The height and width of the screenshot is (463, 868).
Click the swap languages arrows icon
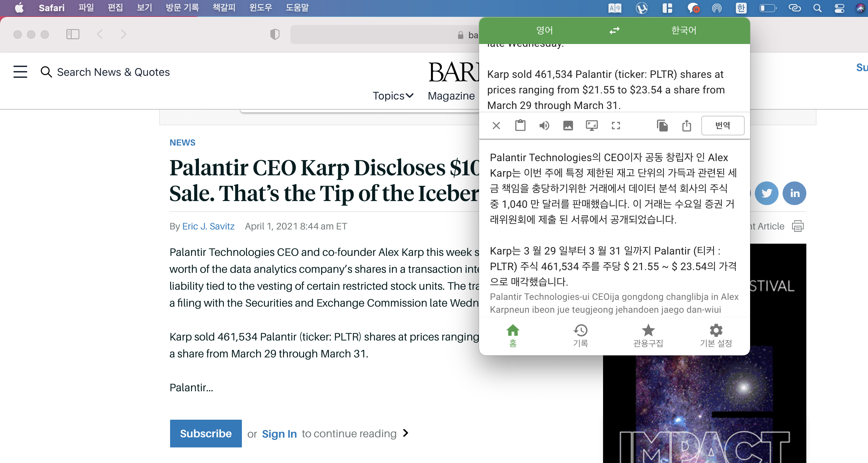pyautogui.click(x=614, y=30)
